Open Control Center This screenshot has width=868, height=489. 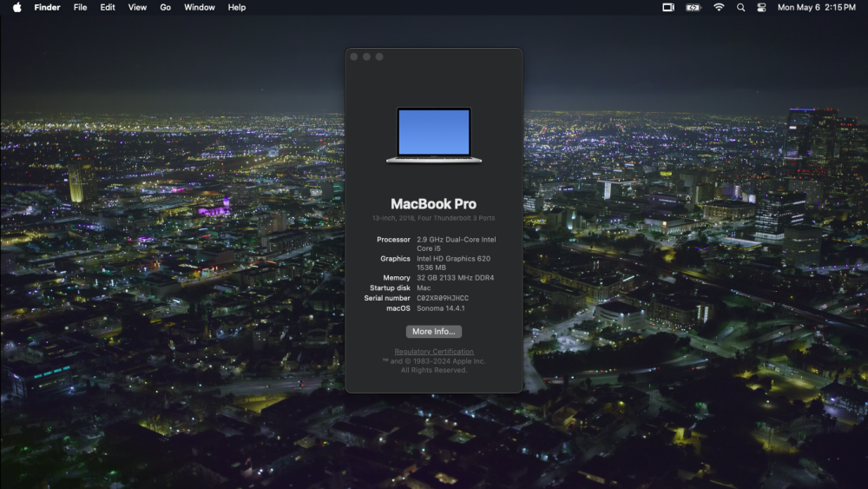762,7
